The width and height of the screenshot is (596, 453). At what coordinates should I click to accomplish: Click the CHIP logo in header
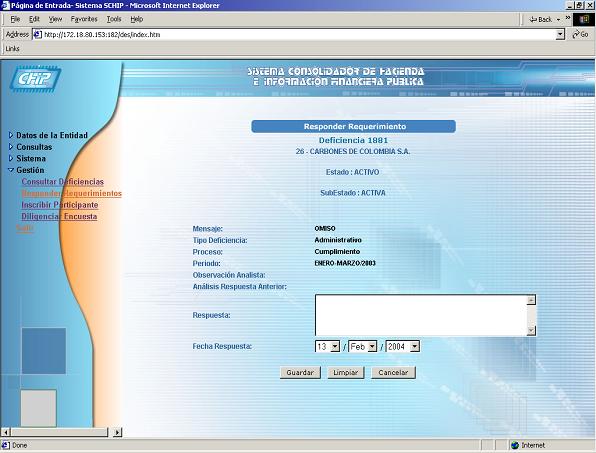point(35,79)
